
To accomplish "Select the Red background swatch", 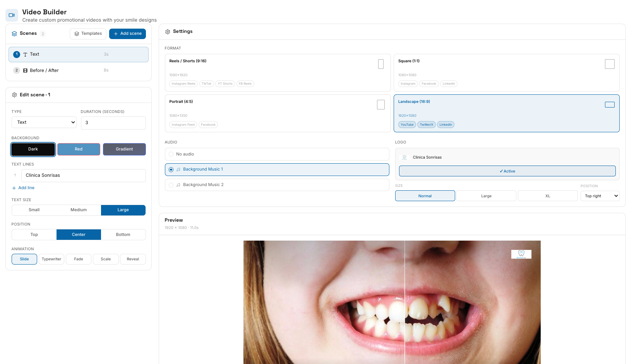I will point(79,149).
